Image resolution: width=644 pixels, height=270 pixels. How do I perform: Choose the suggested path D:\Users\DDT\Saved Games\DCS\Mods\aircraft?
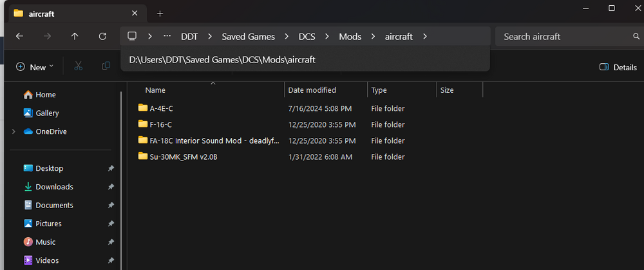pos(305,59)
